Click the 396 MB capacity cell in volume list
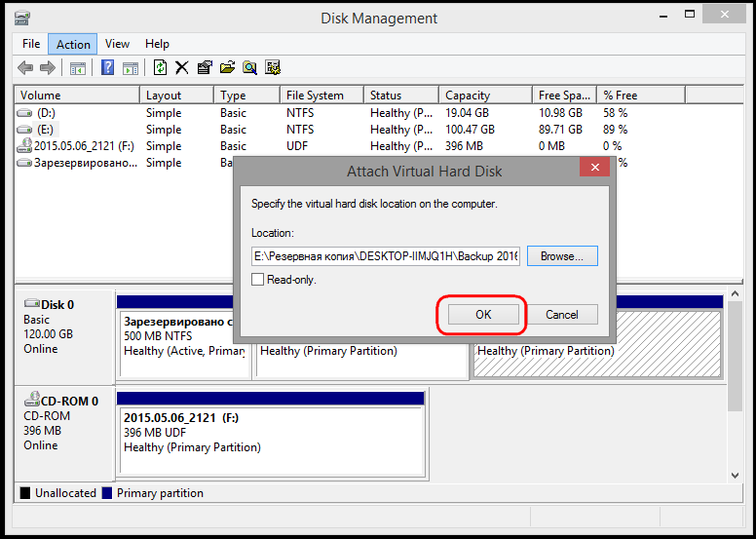This screenshot has height=539, width=756. [x=464, y=146]
